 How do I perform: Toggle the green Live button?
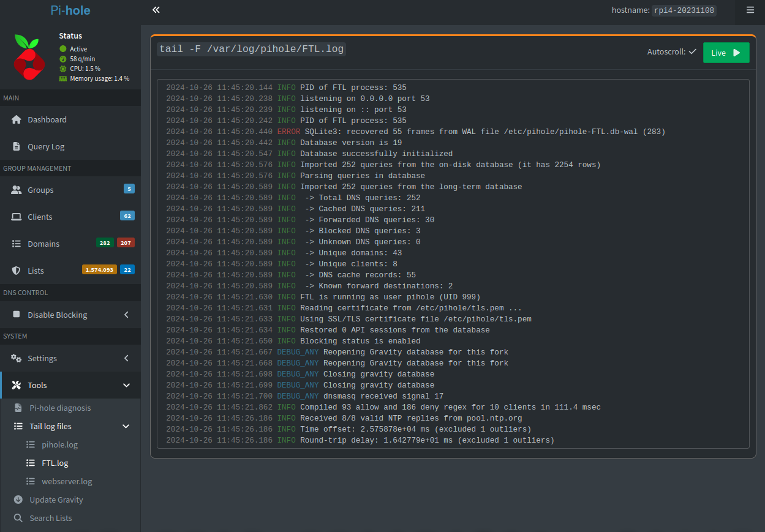tap(726, 53)
